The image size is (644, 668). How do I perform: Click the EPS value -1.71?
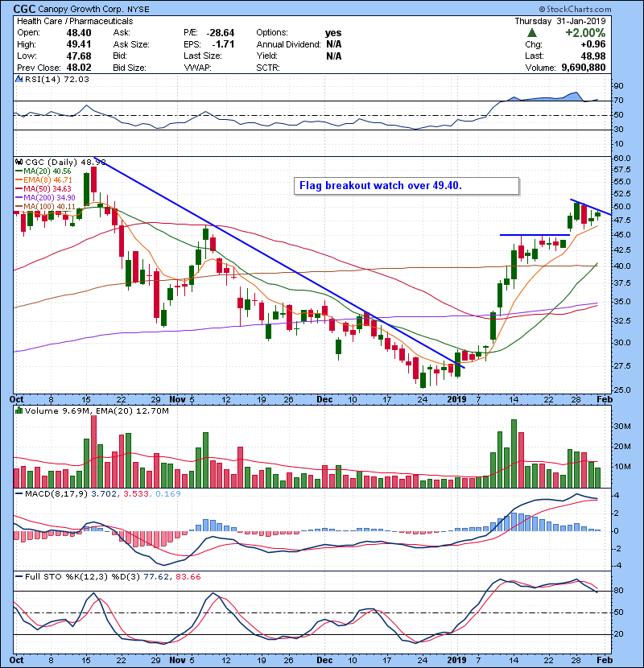(223, 44)
